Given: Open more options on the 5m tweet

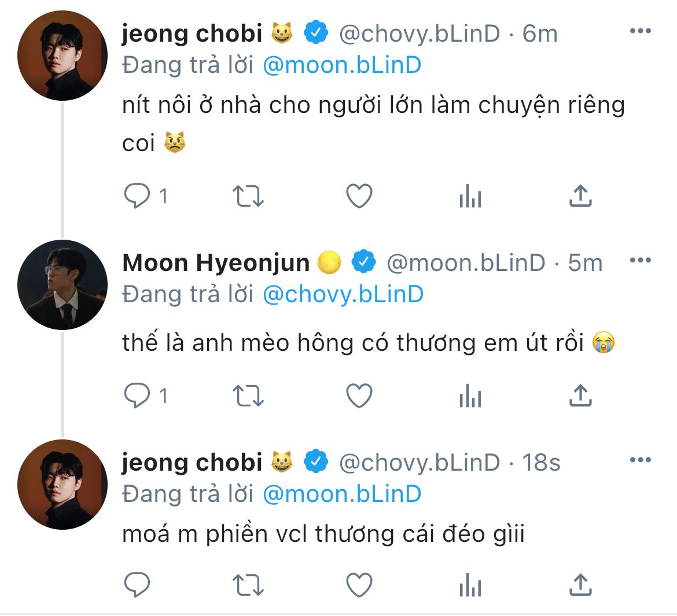Looking at the screenshot, I should click(641, 260).
